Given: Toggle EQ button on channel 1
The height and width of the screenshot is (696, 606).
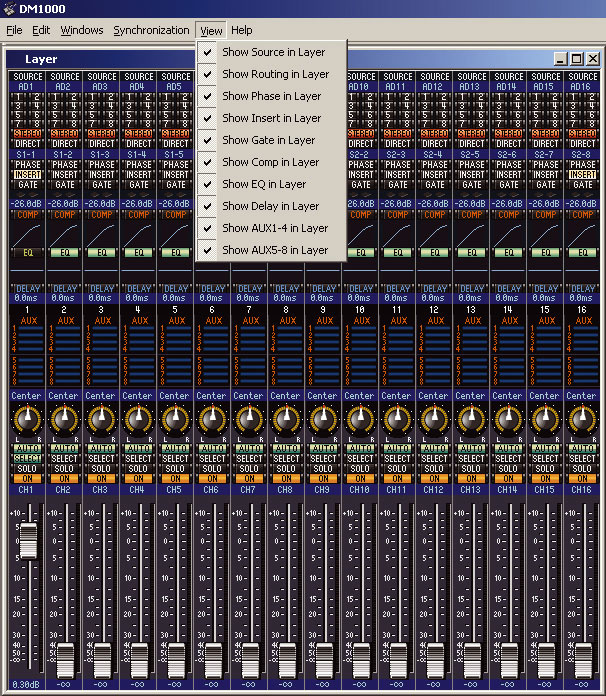Looking at the screenshot, I should pyautogui.click(x=28, y=253).
